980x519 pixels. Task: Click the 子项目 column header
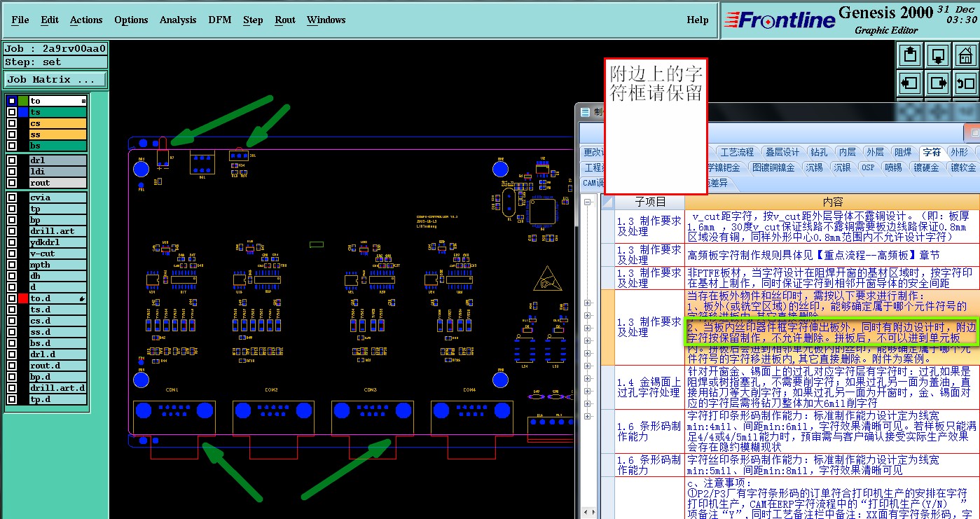650,202
